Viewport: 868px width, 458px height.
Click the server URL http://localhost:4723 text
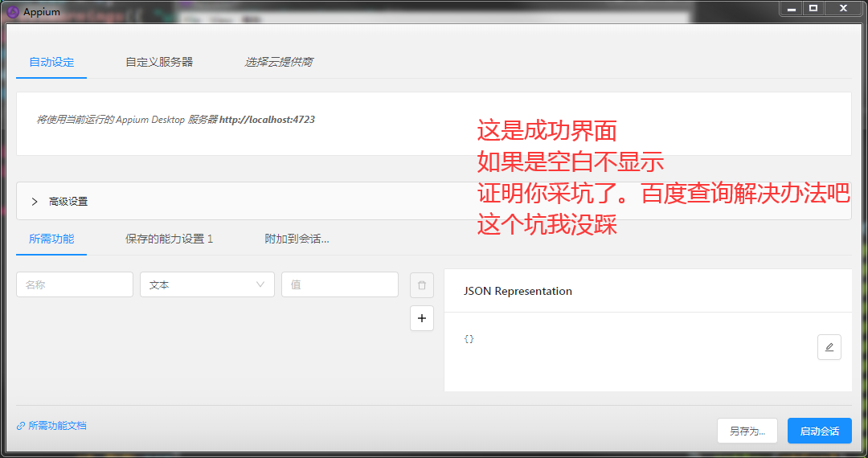(x=267, y=120)
